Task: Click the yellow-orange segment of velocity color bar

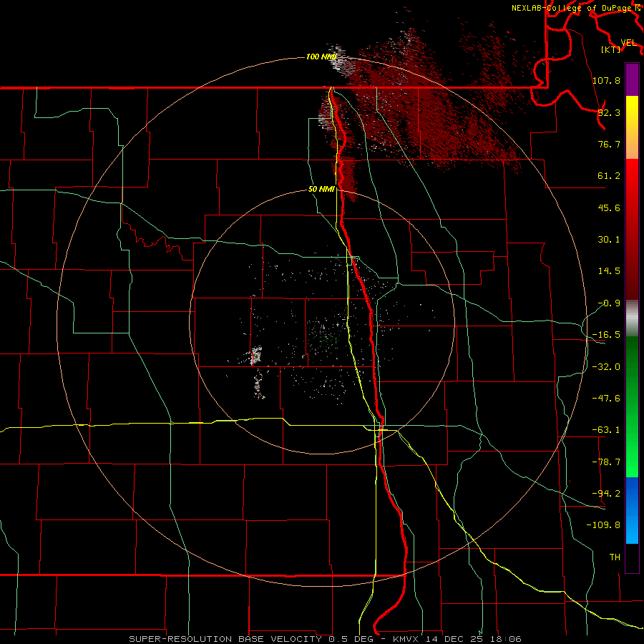Action: 632,127
